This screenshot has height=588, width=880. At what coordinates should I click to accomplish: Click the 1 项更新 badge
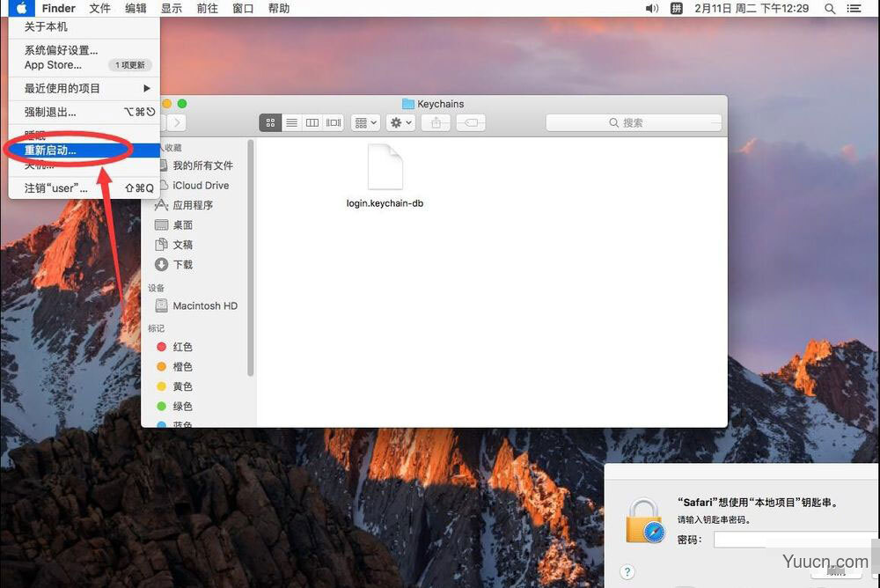129,65
